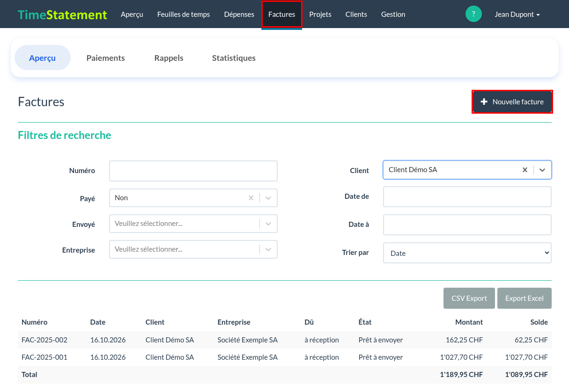Viewport: 569px width, 392px height.
Task: Create a new invoice with Nouvelle facture
Action: [x=512, y=102]
